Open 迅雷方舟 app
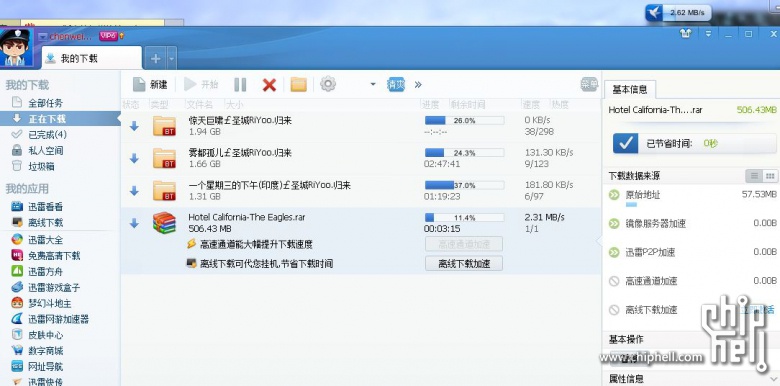 point(37,272)
